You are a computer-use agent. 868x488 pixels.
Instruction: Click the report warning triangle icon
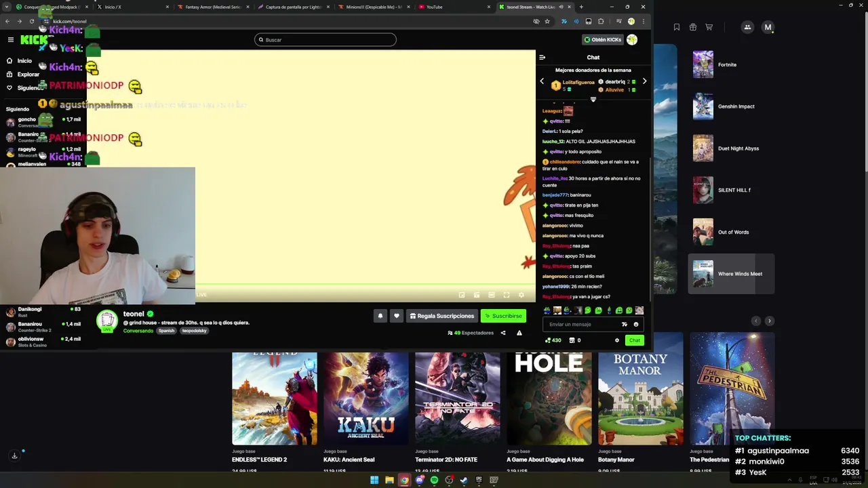(519, 333)
